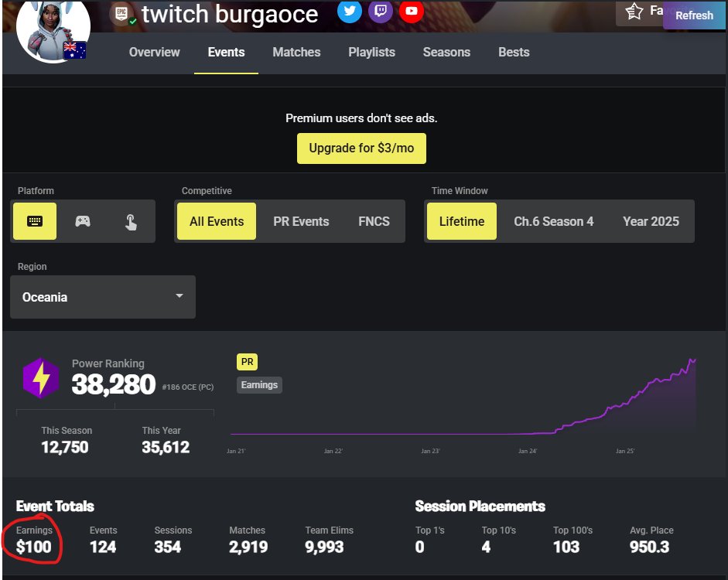This screenshot has width=728, height=580.
Task: Choose the Year 2025 time window
Action: coord(651,221)
